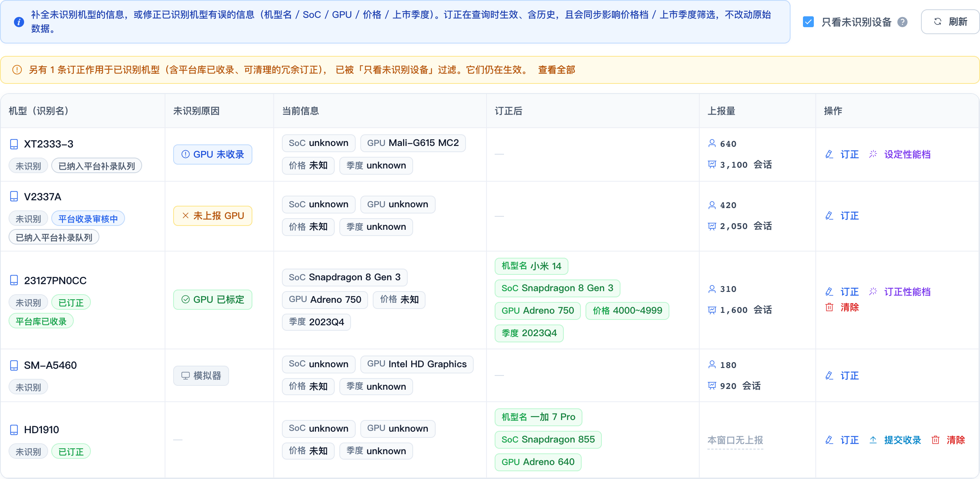
Task: Click the GPU Intel HD Graphics chip
Action: click(417, 364)
